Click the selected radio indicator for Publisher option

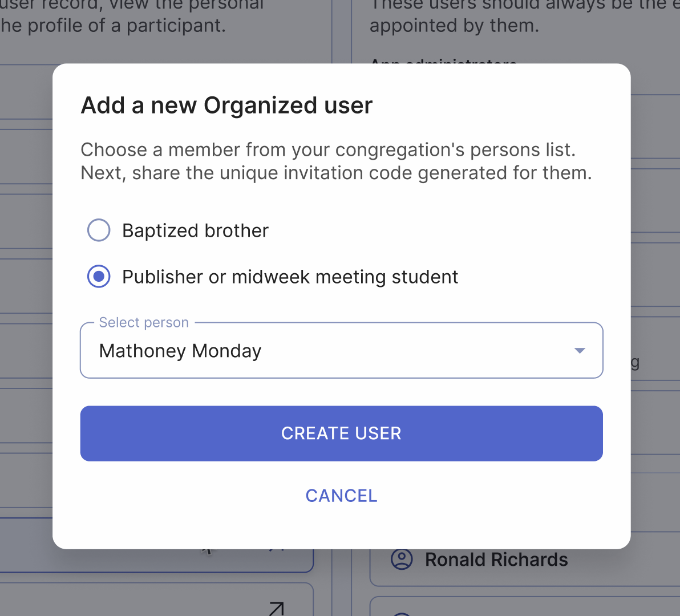pyautogui.click(x=99, y=276)
